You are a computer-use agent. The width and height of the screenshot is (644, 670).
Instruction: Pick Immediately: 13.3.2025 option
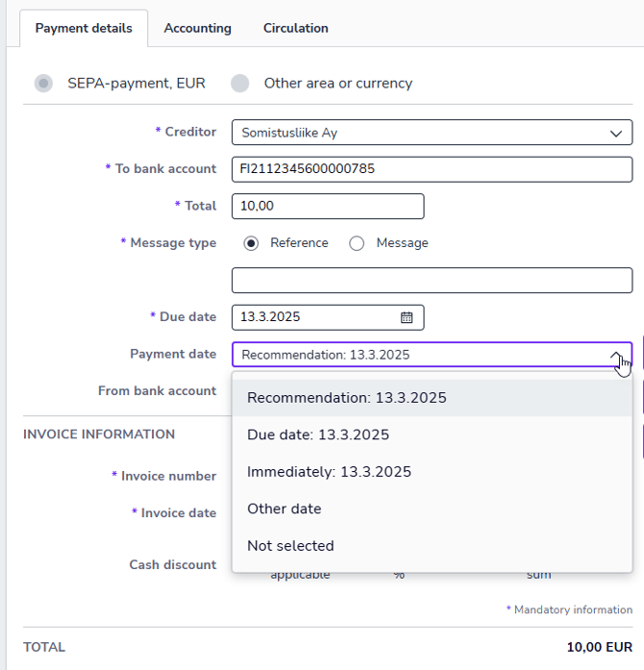click(432, 472)
